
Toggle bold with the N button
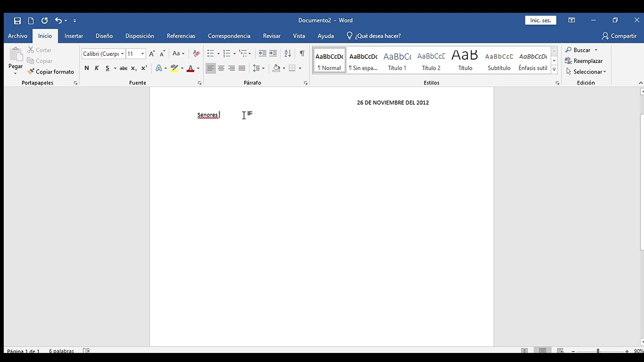click(87, 68)
